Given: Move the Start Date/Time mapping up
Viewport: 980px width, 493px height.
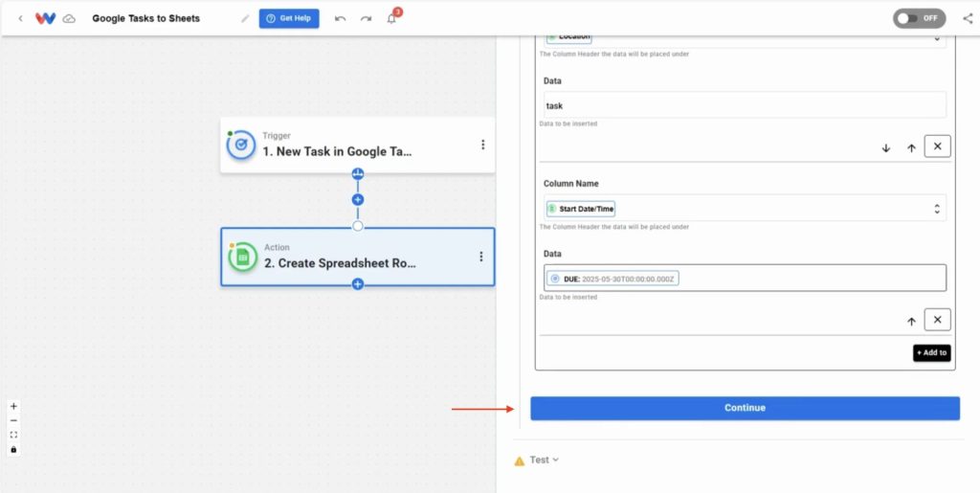Looking at the screenshot, I should (x=911, y=322).
